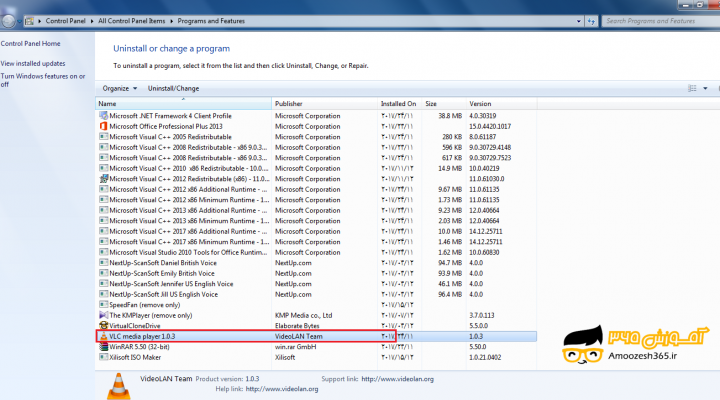Screen dimensions: 720x400
Task: Click the Visual Studio 2010 Tools for Office icon
Action: coord(103,252)
